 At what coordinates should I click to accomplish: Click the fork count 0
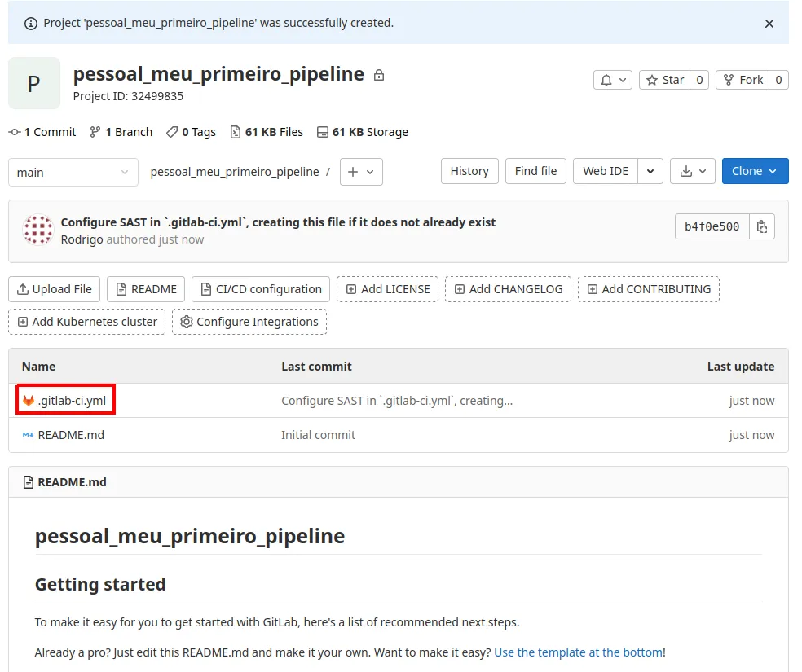coord(778,80)
